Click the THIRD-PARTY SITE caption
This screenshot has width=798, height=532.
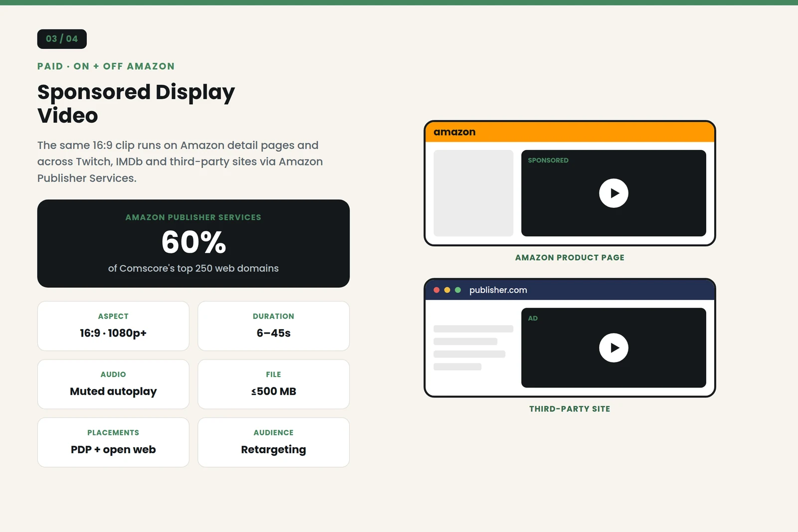coord(570,409)
